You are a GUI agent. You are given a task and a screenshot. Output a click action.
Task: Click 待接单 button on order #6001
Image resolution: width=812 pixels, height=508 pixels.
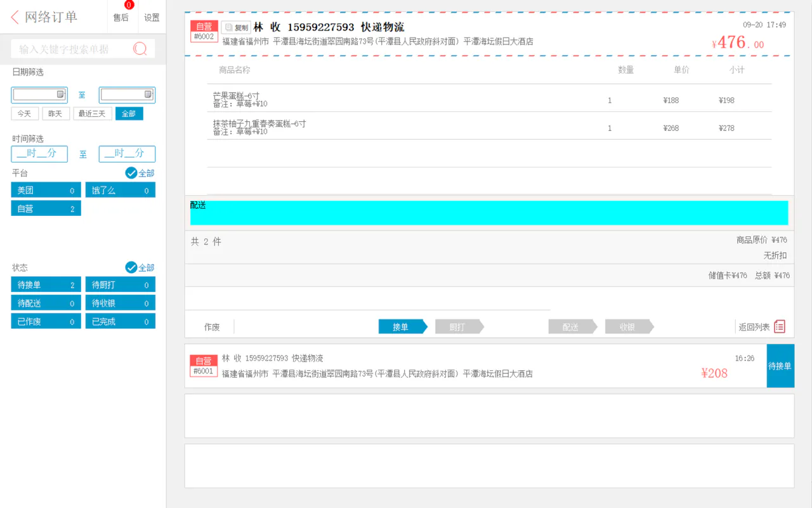[x=780, y=366]
